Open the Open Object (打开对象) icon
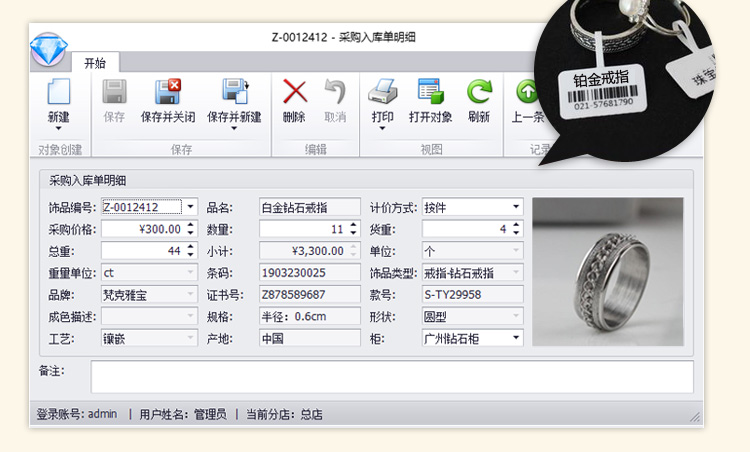The image size is (750, 452). coord(431,92)
